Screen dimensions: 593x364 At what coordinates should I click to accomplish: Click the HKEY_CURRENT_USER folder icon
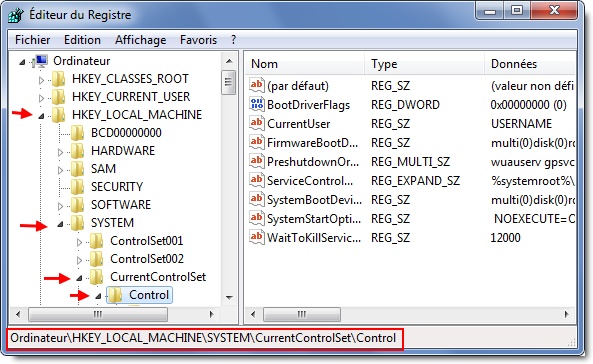tap(59, 97)
